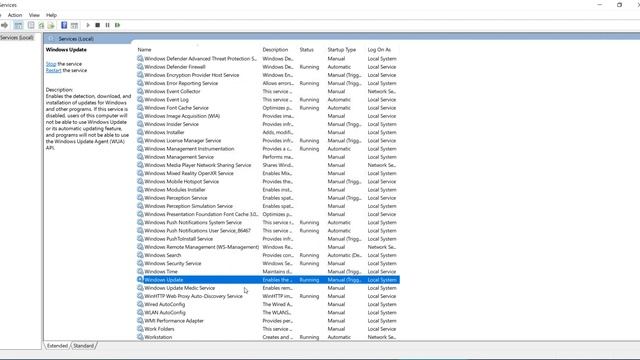The height and width of the screenshot is (360, 640).
Task: Click the Stop the service link
Action: pyautogui.click(x=51, y=64)
